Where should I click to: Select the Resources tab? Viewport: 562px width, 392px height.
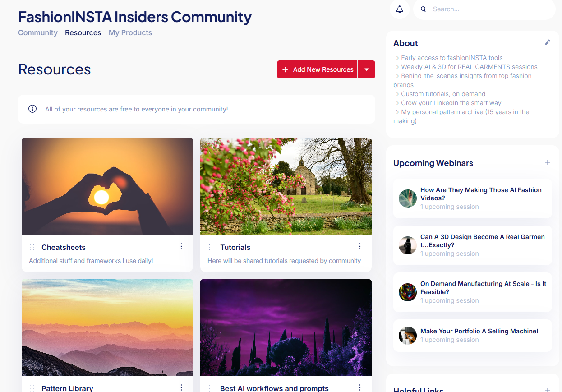(83, 32)
